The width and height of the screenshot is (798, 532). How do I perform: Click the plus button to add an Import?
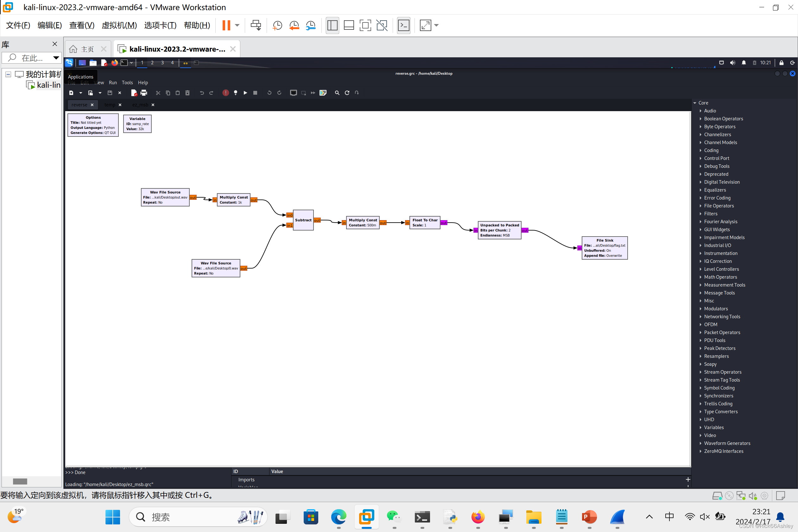click(x=688, y=479)
